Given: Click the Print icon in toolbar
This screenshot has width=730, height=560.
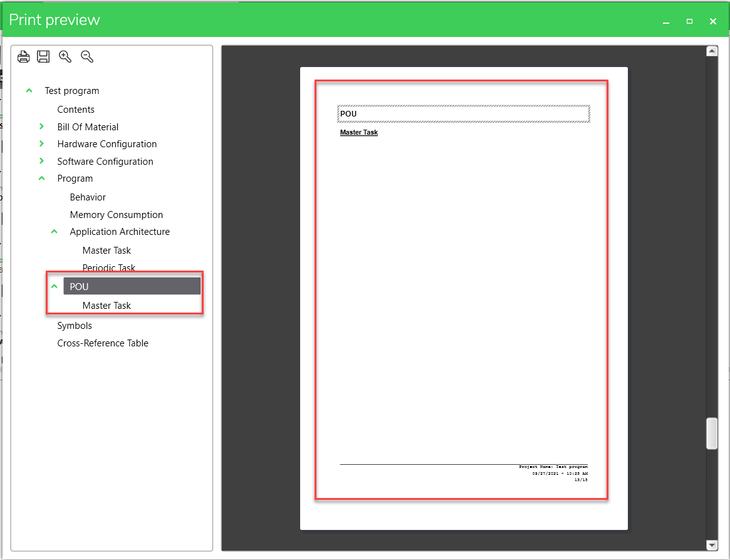Looking at the screenshot, I should (23, 57).
